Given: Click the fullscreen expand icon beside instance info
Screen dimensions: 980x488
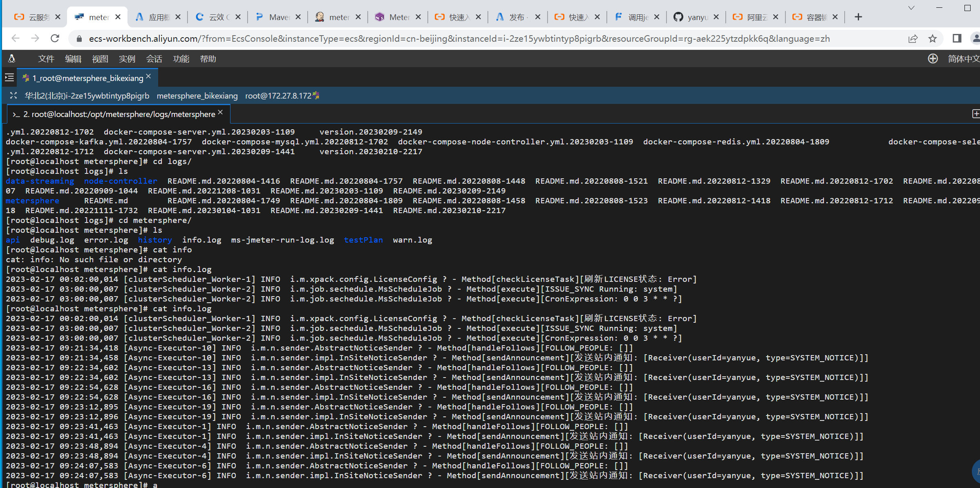Looking at the screenshot, I should point(13,95).
